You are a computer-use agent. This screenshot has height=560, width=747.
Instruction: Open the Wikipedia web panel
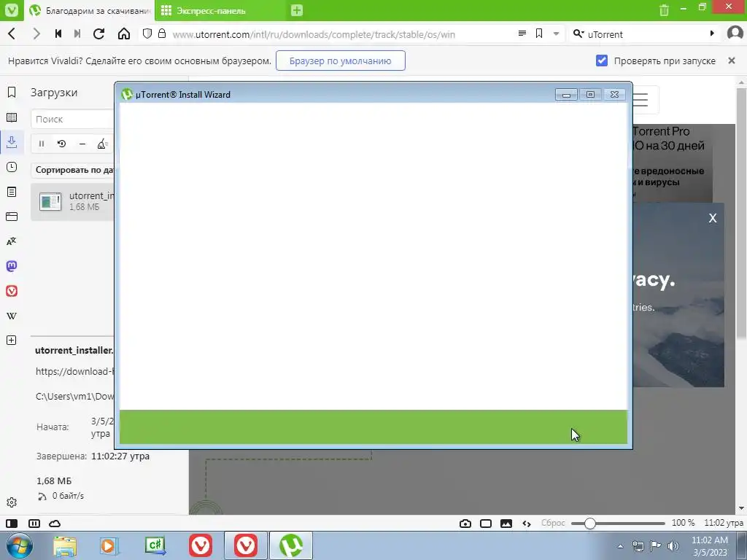(x=12, y=315)
